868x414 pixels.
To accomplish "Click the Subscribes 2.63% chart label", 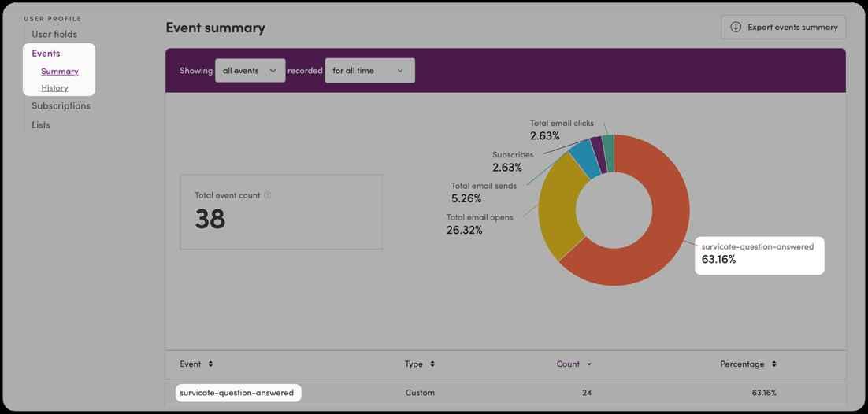I will [x=514, y=161].
